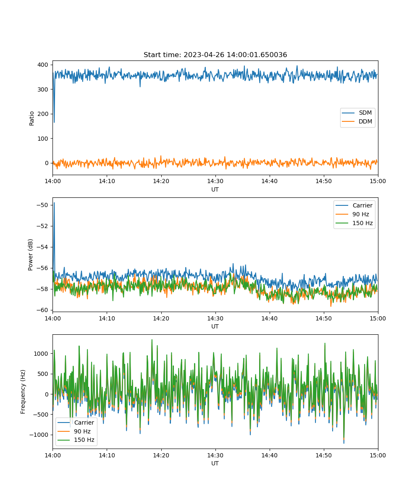This screenshot has width=420, height=504.
Task: Click the DDM legend entry in top plot
Action: click(x=365, y=122)
